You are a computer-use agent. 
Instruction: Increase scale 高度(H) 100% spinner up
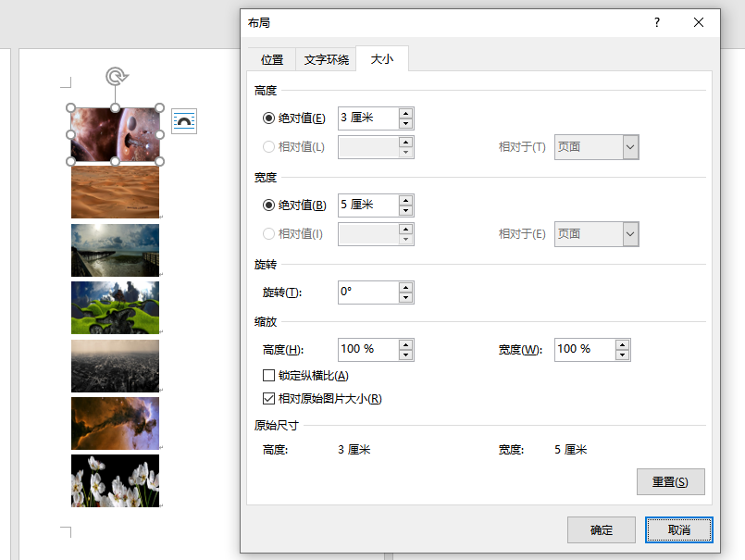coord(405,344)
